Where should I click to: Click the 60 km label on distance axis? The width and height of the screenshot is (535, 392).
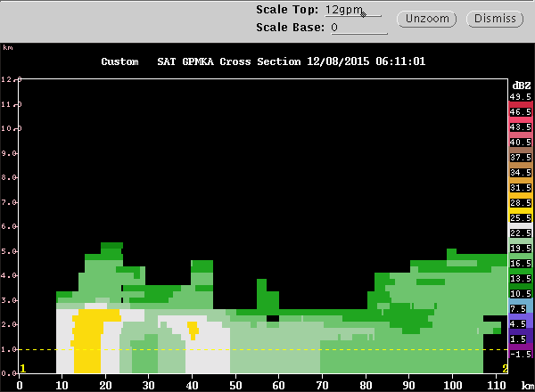pos(278,385)
